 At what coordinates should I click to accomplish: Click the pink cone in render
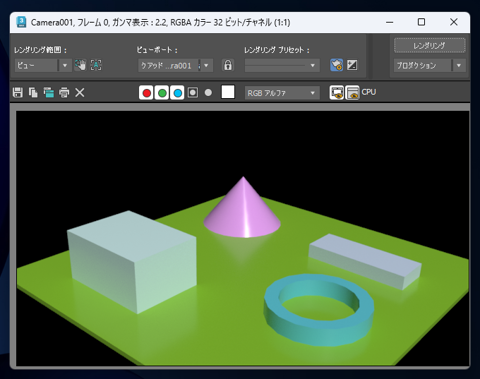click(x=243, y=212)
